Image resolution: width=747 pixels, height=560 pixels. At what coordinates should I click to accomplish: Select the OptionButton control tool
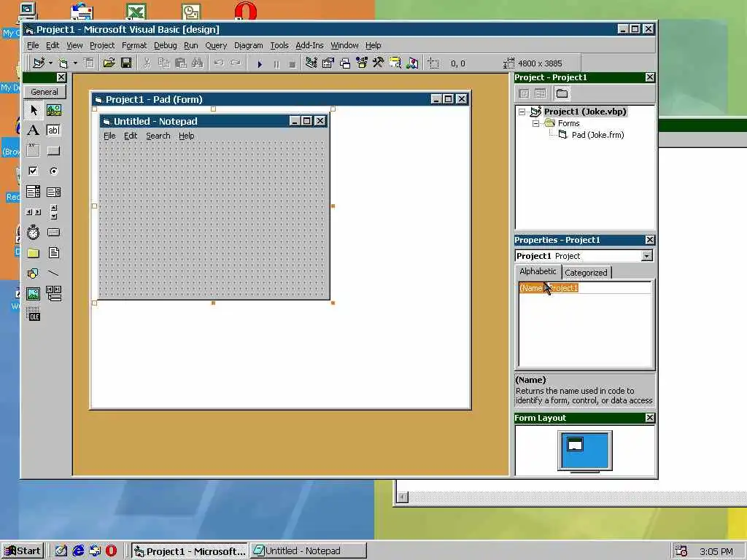coord(54,171)
